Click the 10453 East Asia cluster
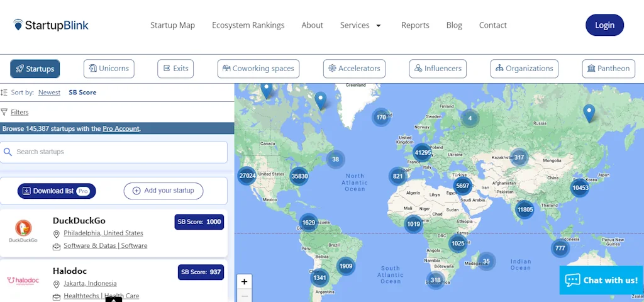644x302 pixels. coord(580,187)
